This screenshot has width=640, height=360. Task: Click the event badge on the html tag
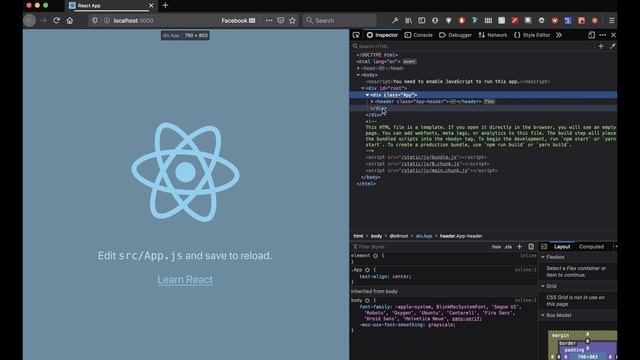point(409,62)
